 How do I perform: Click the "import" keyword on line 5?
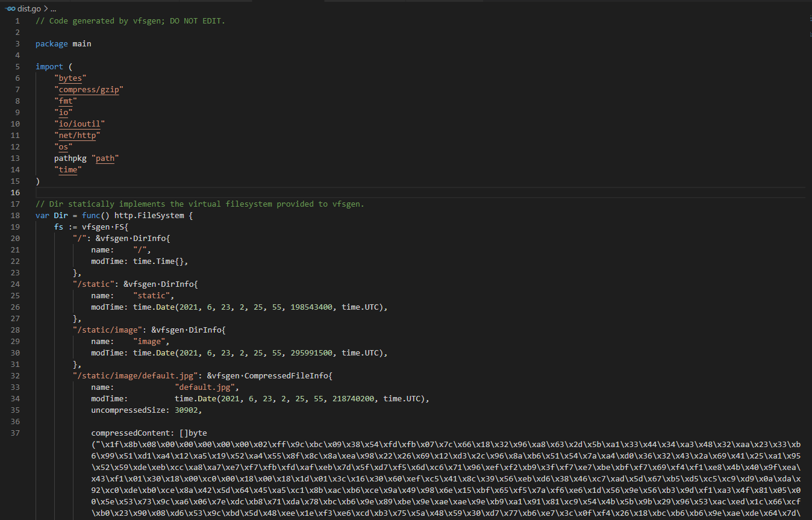pyautogui.click(x=49, y=67)
